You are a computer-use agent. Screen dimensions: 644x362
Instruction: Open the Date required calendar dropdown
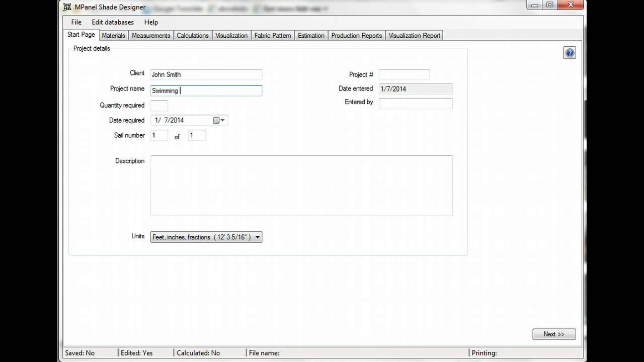[219, 120]
